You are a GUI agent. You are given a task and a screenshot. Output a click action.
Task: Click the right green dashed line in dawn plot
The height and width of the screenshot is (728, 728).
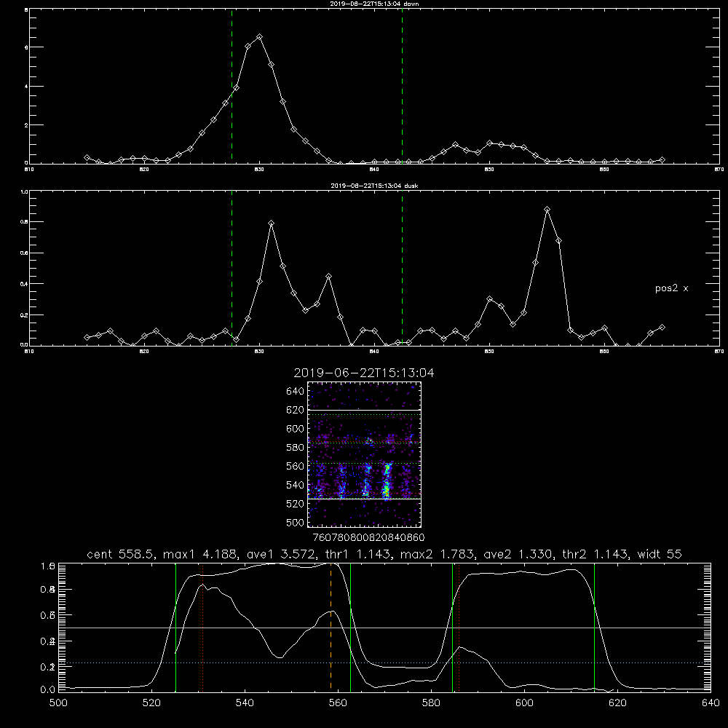pyautogui.click(x=402, y=87)
